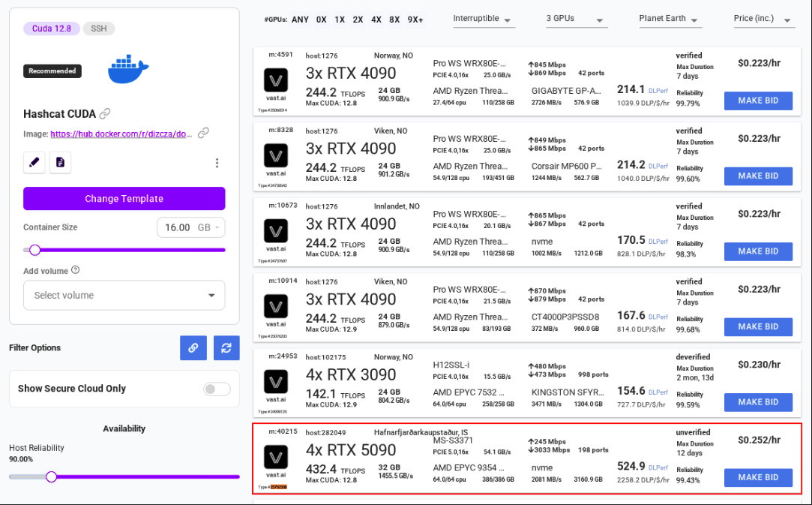Open the Interruptible rental type dropdown
This screenshot has width=812, height=505.
click(x=484, y=20)
